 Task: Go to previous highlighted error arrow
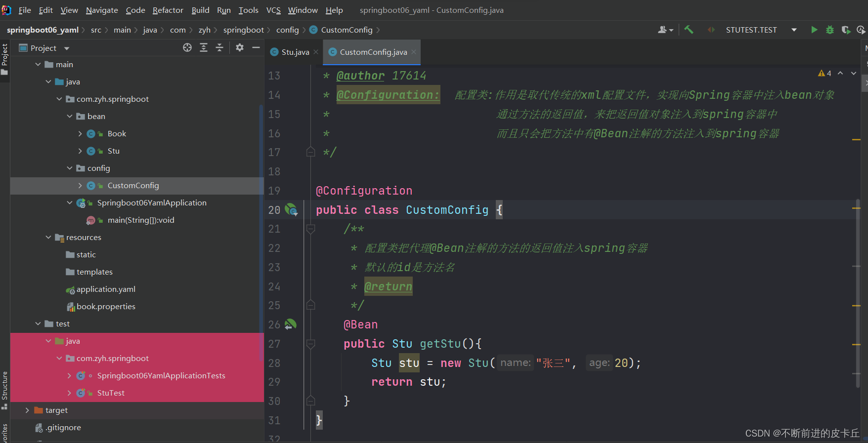[x=840, y=73]
